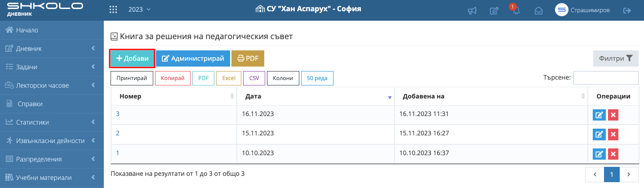Open the notifications bell icon
The image size is (644, 188).
tap(516, 10)
